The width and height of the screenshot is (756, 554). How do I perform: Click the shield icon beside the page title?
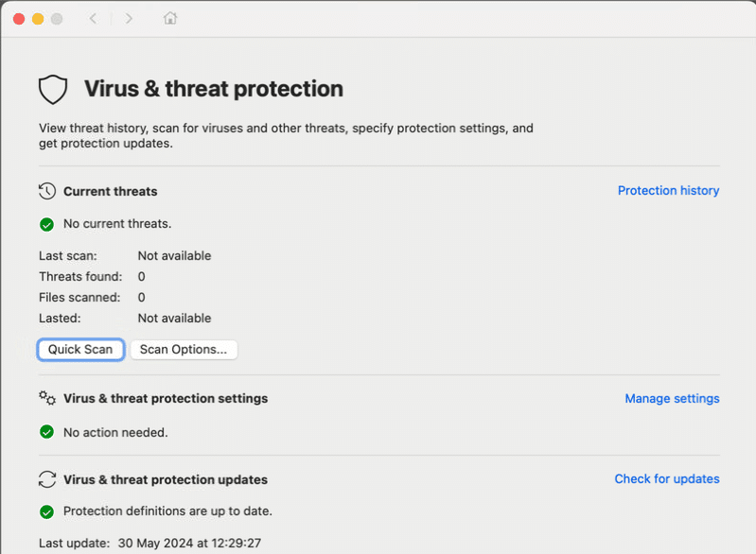pyautogui.click(x=53, y=90)
